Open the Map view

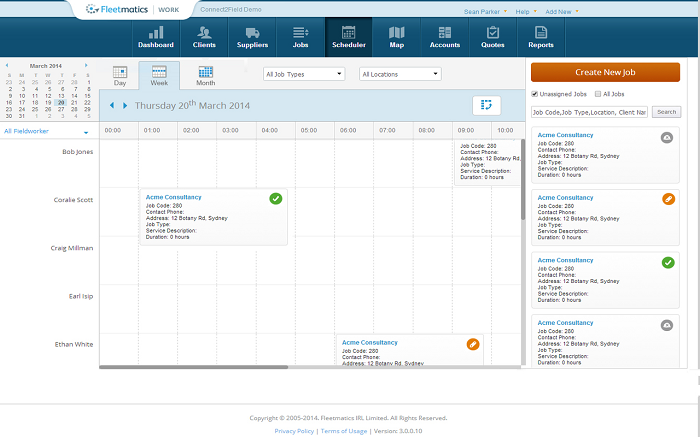[x=396, y=38]
